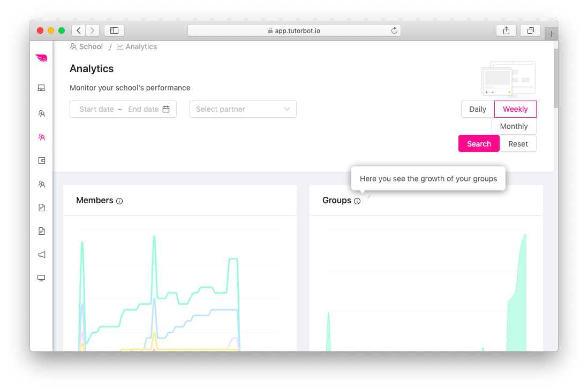
Task: Click the browser share button
Action: 506,30
